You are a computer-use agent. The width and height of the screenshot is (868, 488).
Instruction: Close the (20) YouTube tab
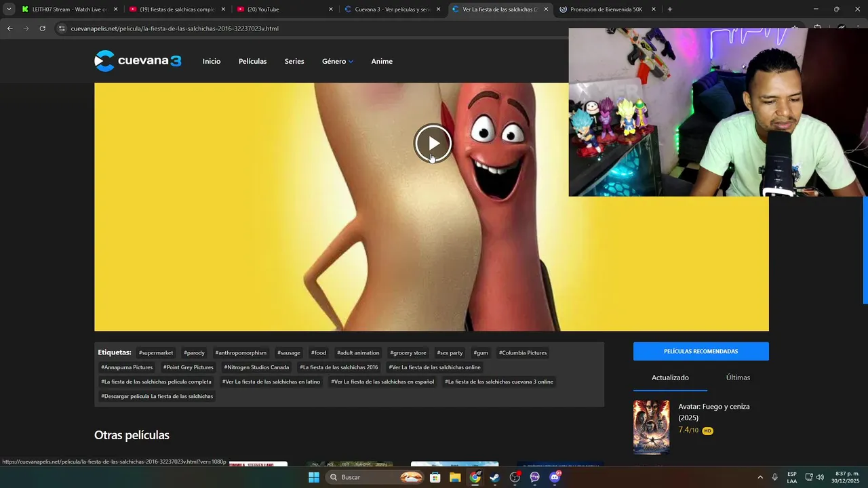[x=331, y=9]
